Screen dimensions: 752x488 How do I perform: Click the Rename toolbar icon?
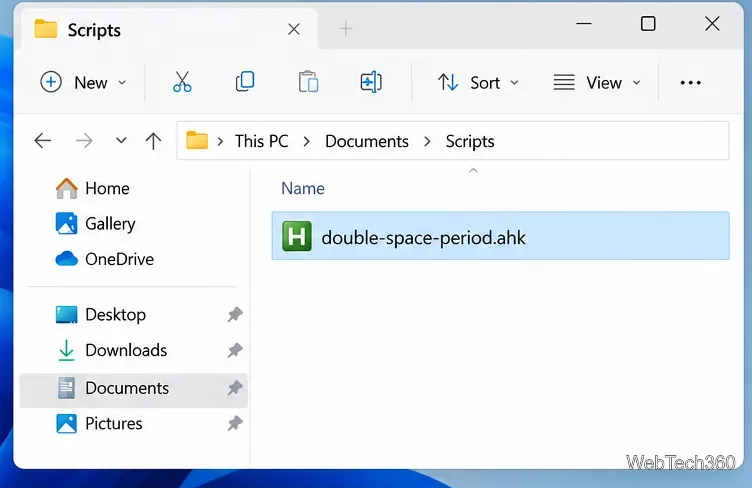[x=371, y=82]
